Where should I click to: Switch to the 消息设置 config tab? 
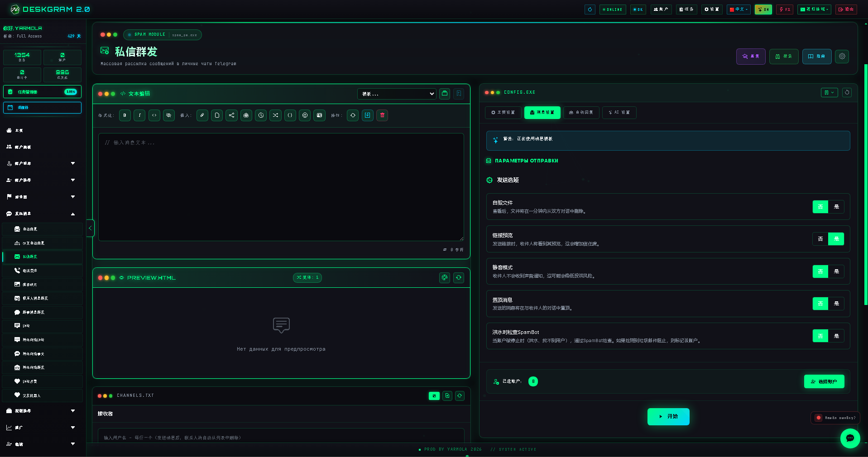[542, 113]
